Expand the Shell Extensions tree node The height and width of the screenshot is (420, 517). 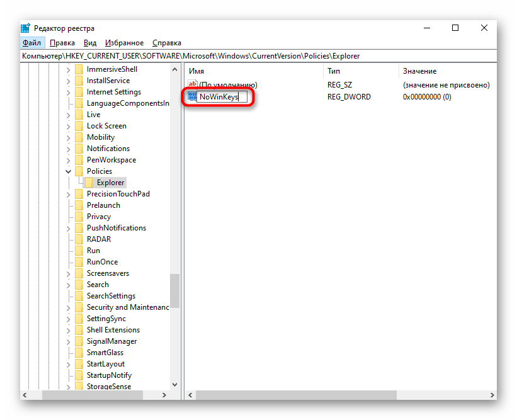click(68, 330)
